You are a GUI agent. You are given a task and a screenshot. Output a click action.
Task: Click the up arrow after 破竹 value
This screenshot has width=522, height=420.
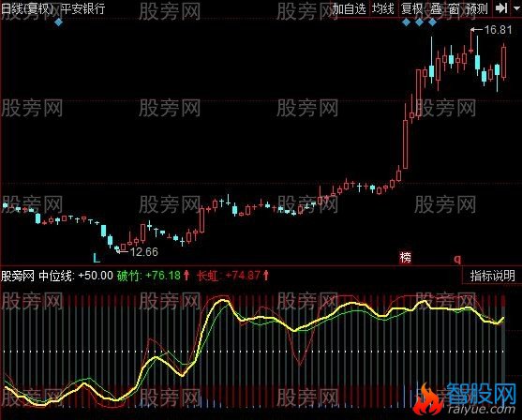[x=186, y=276]
